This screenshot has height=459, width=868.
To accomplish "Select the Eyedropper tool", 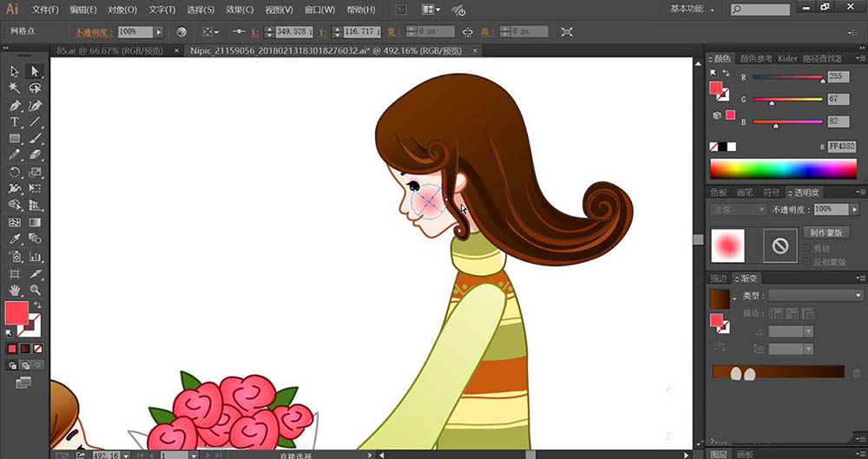I will coord(15,239).
